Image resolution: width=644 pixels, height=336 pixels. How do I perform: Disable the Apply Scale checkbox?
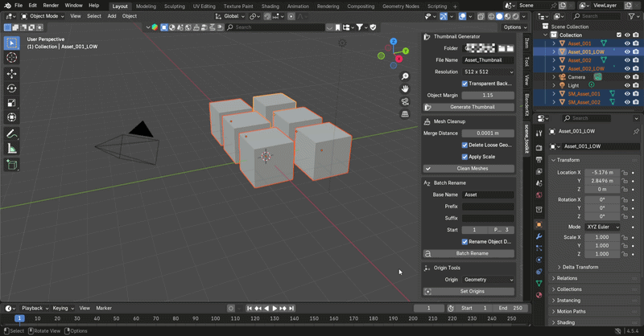pos(464,157)
